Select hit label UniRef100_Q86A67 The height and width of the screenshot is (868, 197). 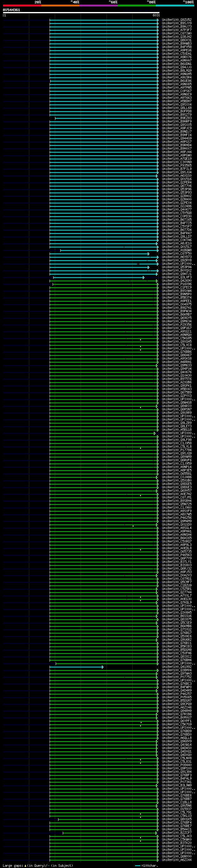(177, 355)
